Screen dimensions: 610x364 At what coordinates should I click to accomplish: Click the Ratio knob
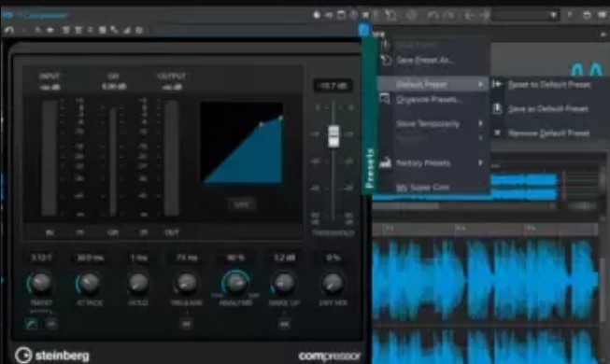[40, 283]
